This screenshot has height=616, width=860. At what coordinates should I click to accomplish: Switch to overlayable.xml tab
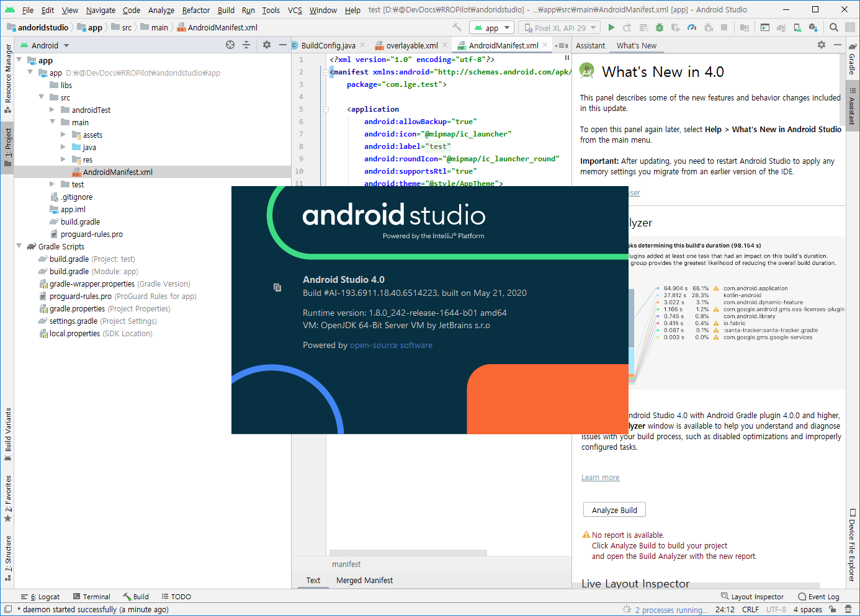(411, 45)
